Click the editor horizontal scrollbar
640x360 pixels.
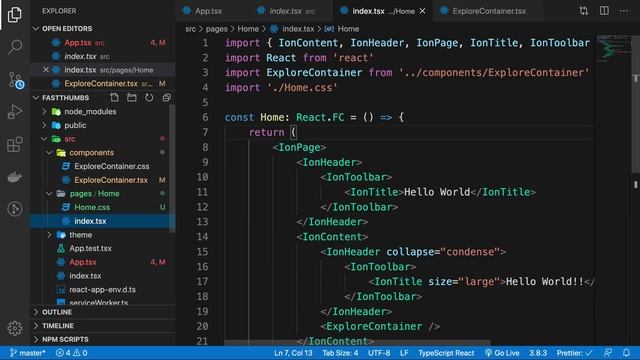[x=357, y=343]
